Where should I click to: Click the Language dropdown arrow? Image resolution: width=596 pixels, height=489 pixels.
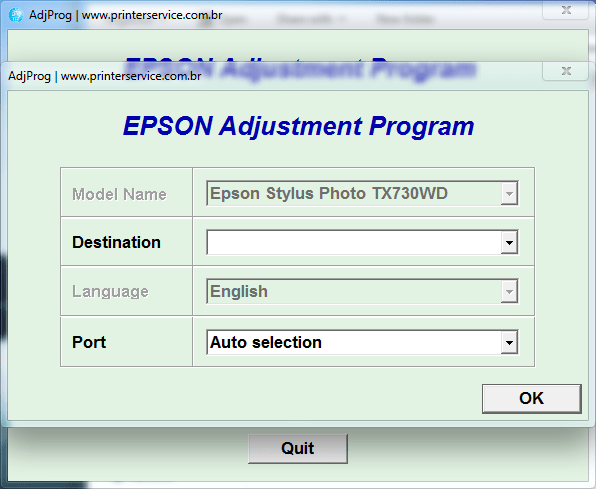pyautogui.click(x=509, y=292)
